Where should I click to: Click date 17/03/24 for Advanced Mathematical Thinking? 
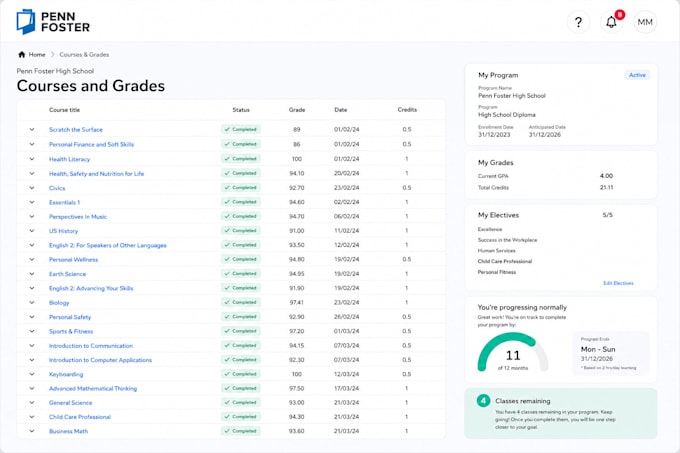[347, 389]
